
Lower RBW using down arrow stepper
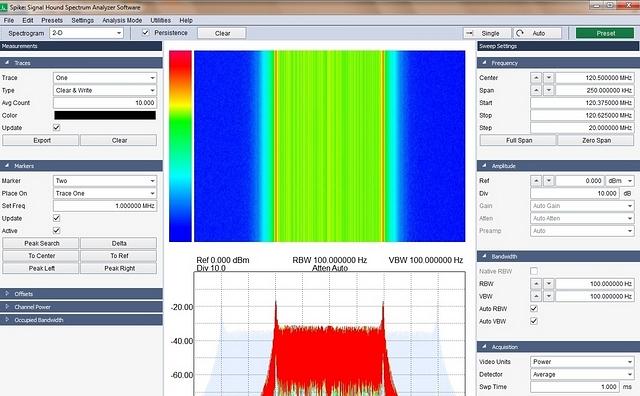point(549,283)
